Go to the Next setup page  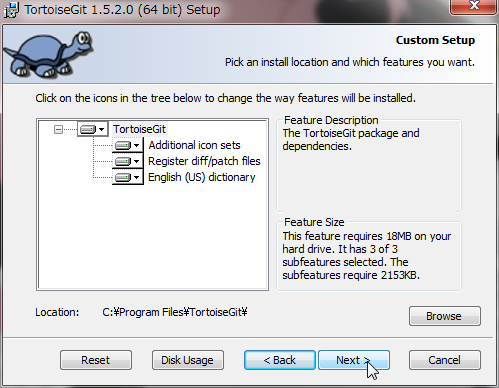pos(354,360)
